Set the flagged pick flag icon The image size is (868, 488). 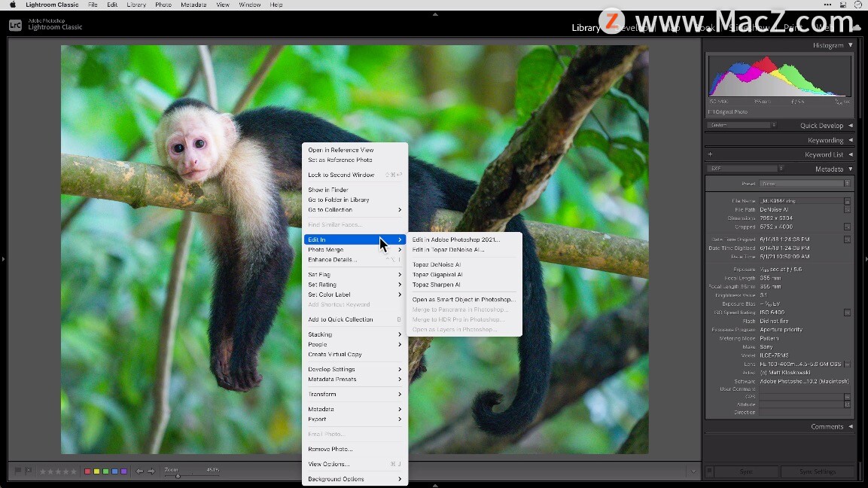click(x=18, y=471)
